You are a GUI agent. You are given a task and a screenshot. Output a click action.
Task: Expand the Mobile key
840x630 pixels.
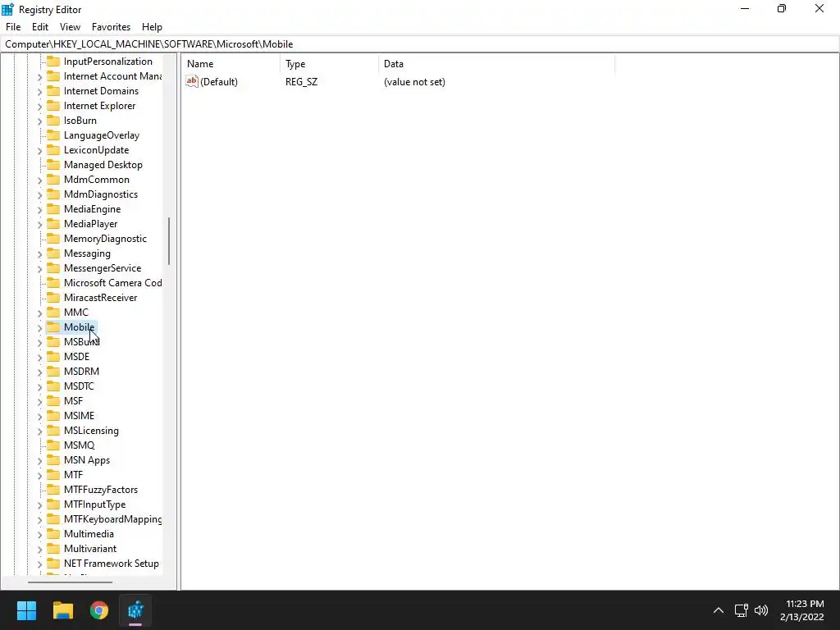tap(39, 328)
